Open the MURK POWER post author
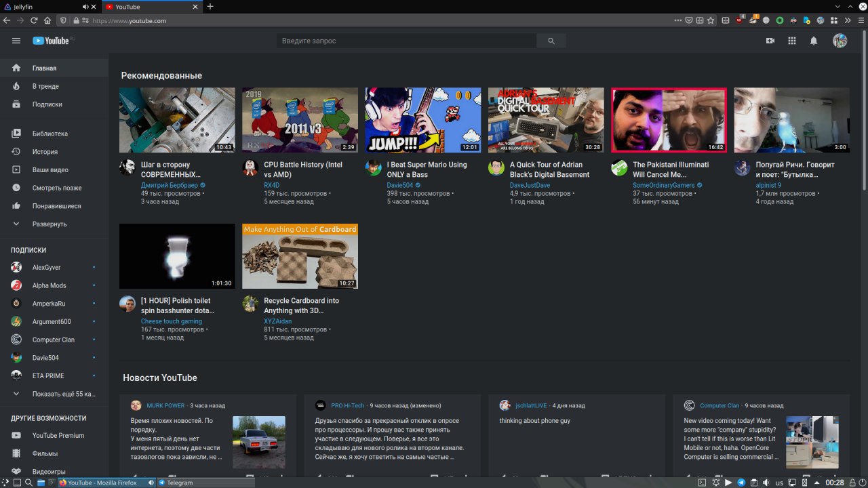 (165, 405)
